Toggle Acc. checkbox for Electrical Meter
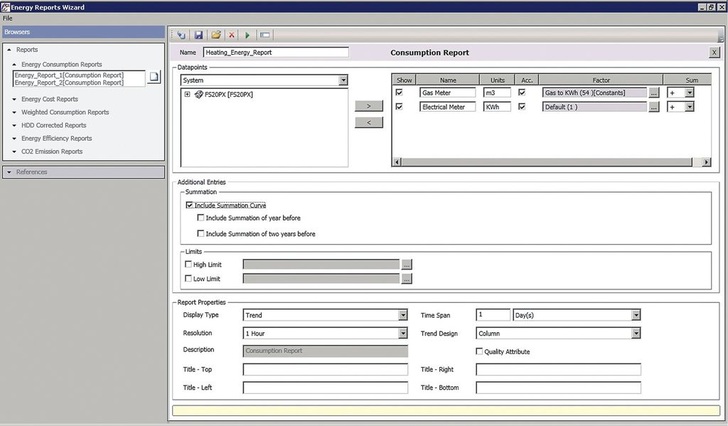The image size is (728, 426). click(522, 106)
